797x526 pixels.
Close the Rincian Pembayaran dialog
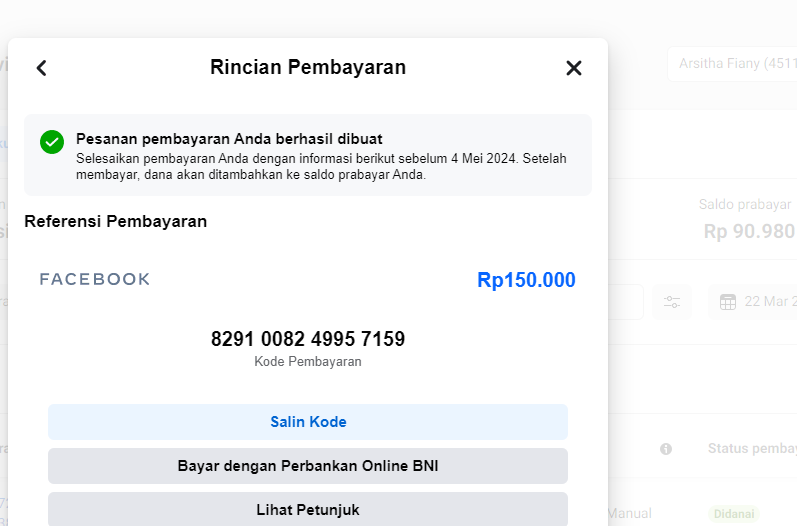(x=574, y=68)
